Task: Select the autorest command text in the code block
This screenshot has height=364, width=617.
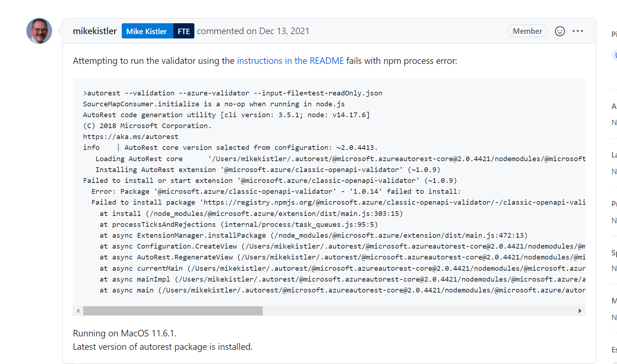Action: coord(233,93)
